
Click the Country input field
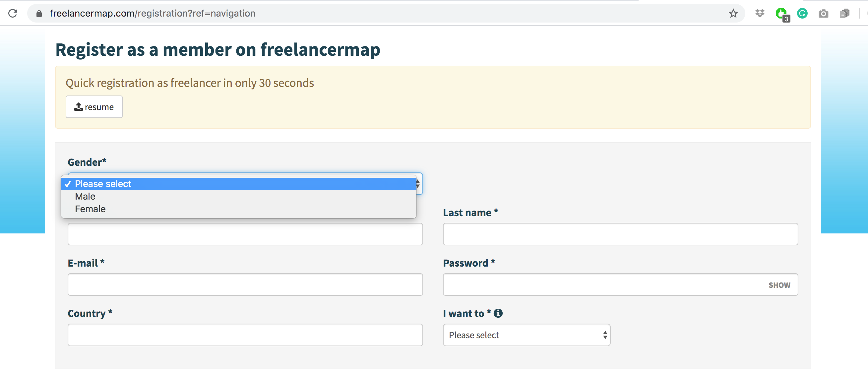point(245,335)
